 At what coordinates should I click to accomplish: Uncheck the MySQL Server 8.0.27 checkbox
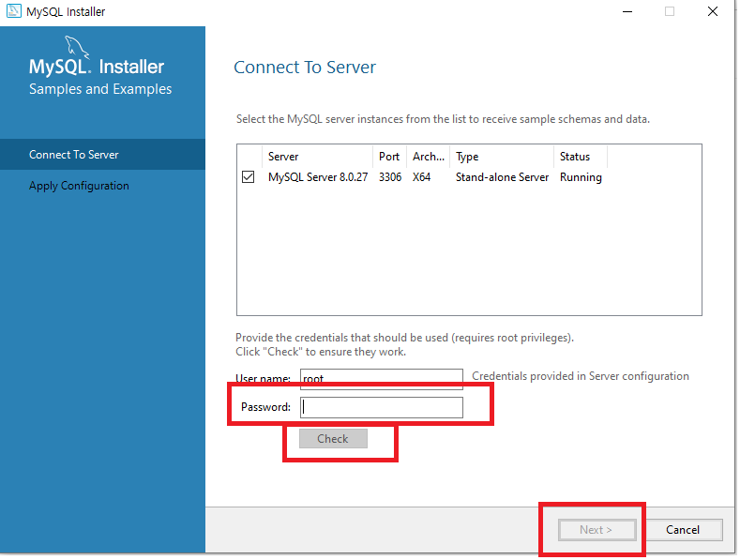coord(248,177)
